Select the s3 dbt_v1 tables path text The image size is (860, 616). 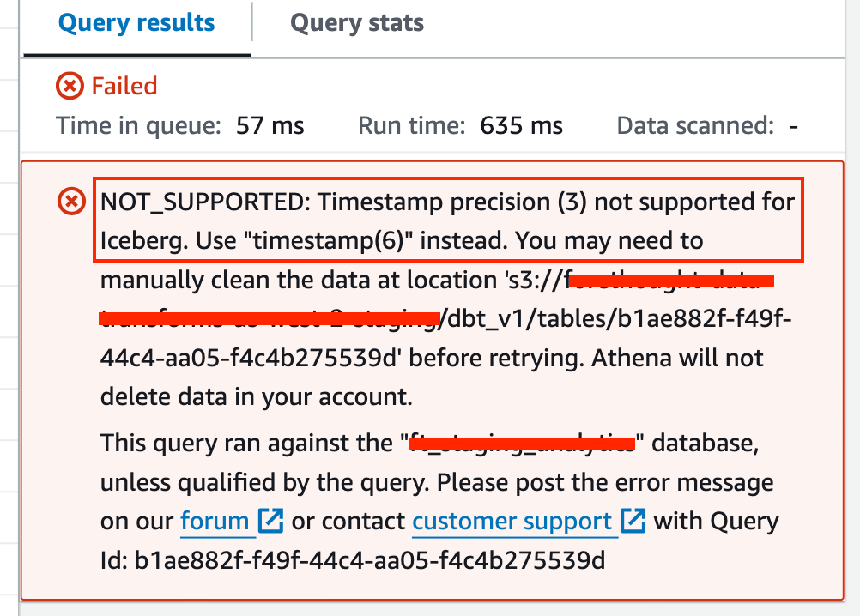tap(515, 319)
